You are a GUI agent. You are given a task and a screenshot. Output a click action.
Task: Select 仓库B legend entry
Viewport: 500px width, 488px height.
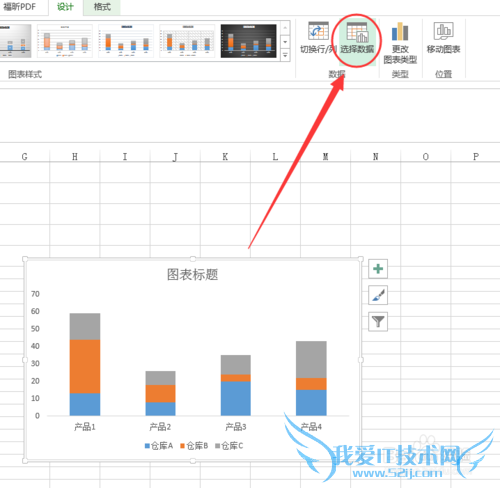pyautogui.click(x=194, y=446)
